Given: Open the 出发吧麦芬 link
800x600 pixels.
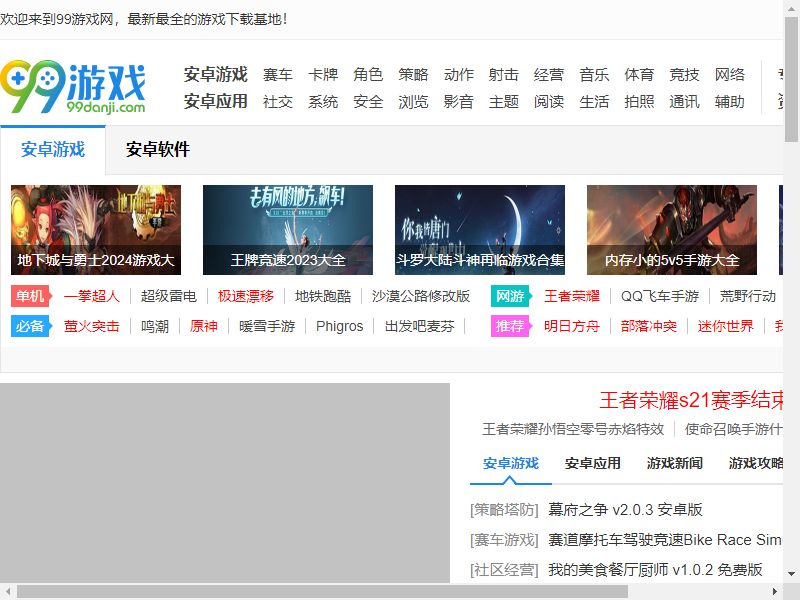Looking at the screenshot, I should [x=419, y=327].
